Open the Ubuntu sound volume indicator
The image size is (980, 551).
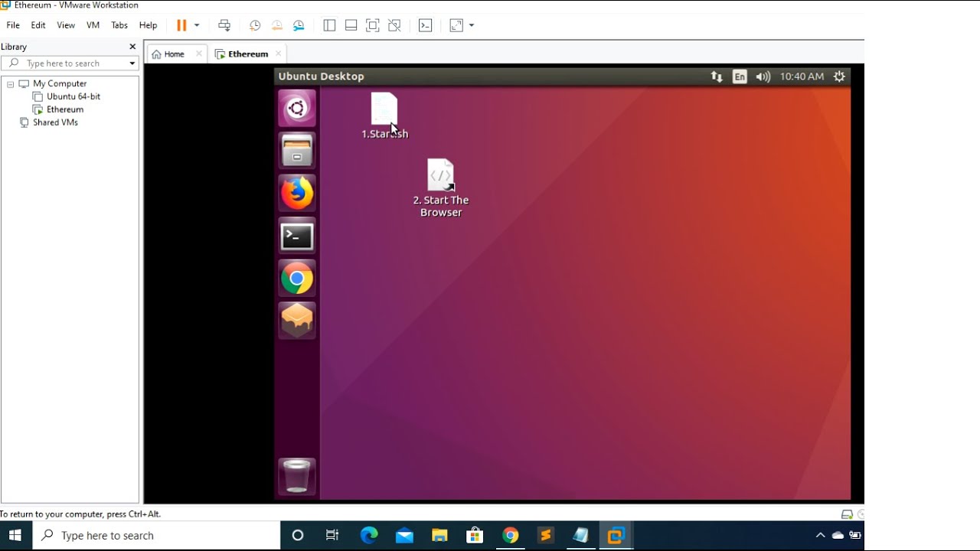tap(763, 77)
